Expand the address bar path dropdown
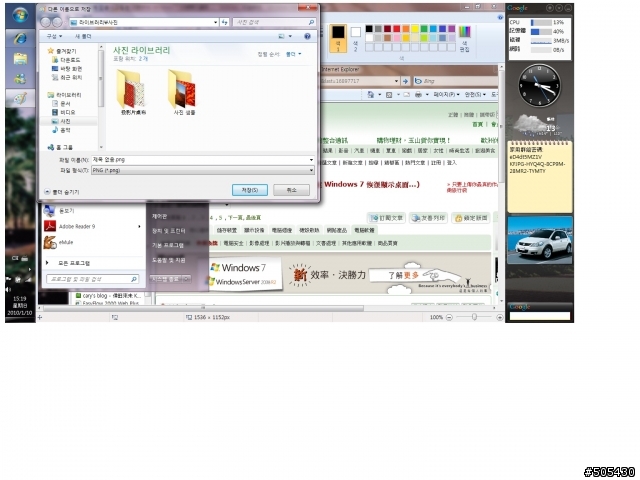Image resolution: width=640 pixels, height=480 pixels. 216,22
